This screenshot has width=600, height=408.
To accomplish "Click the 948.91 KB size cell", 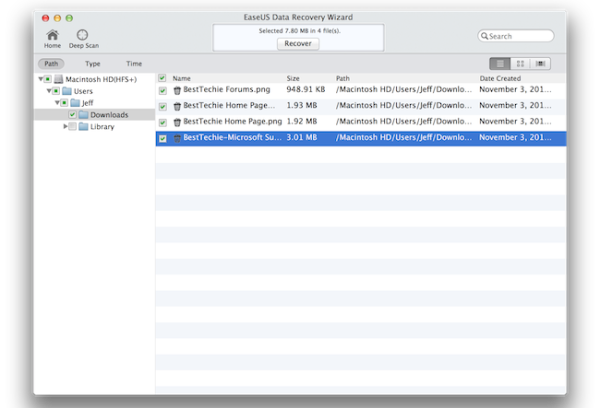I will pos(306,90).
